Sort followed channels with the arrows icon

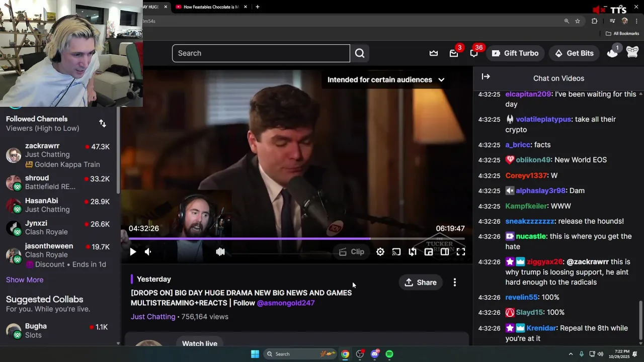[x=103, y=124]
